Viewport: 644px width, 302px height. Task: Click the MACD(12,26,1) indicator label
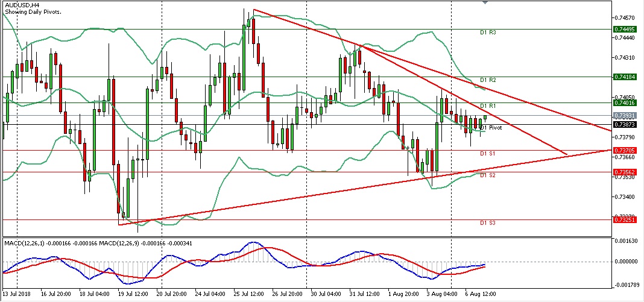(25, 244)
